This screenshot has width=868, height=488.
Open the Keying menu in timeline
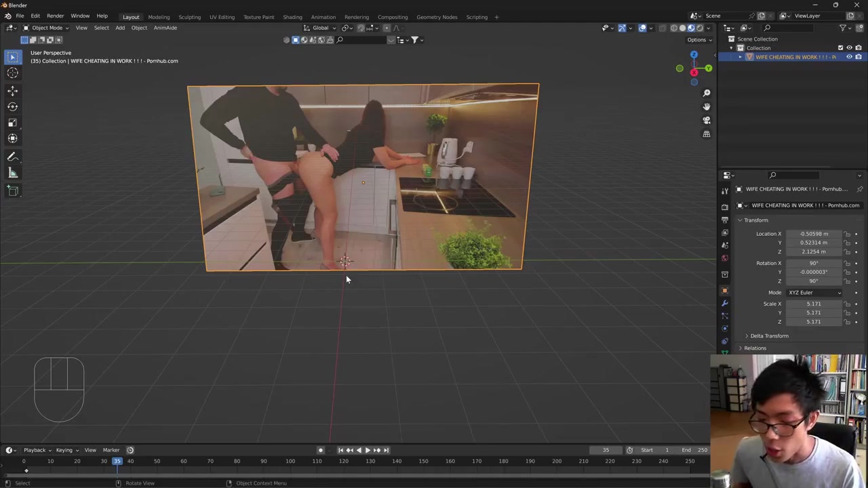coord(65,450)
